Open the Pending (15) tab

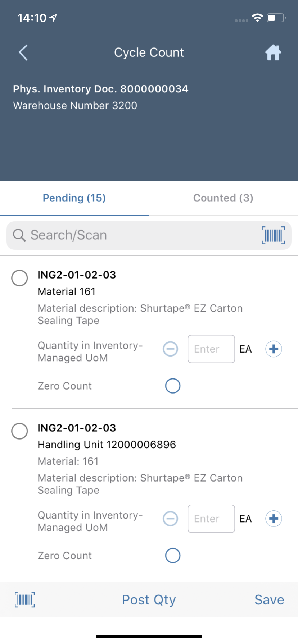click(74, 198)
